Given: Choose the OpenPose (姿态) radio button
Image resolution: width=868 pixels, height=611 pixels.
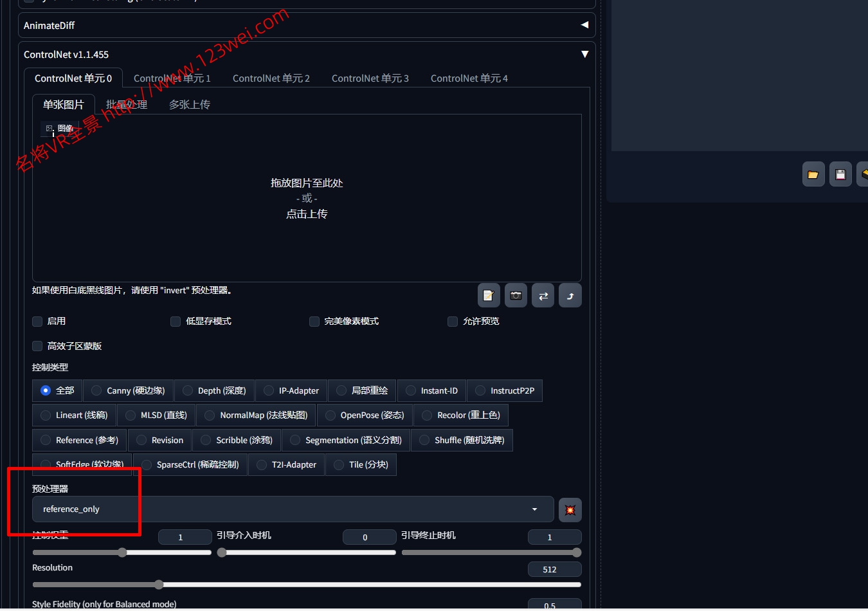Looking at the screenshot, I should [x=330, y=415].
